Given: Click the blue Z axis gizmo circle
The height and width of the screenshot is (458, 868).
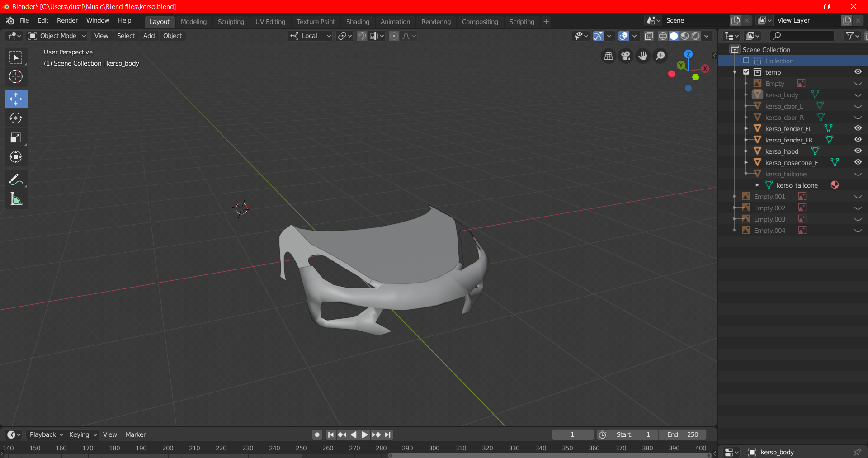Looking at the screenshot, I should (688, 54).
